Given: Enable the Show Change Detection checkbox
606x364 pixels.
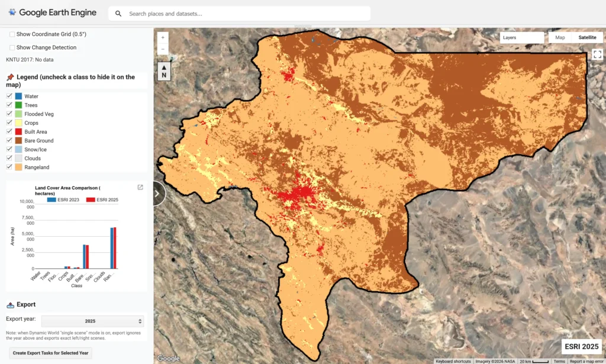Looking at the screenshot, I should click(12, 47).
